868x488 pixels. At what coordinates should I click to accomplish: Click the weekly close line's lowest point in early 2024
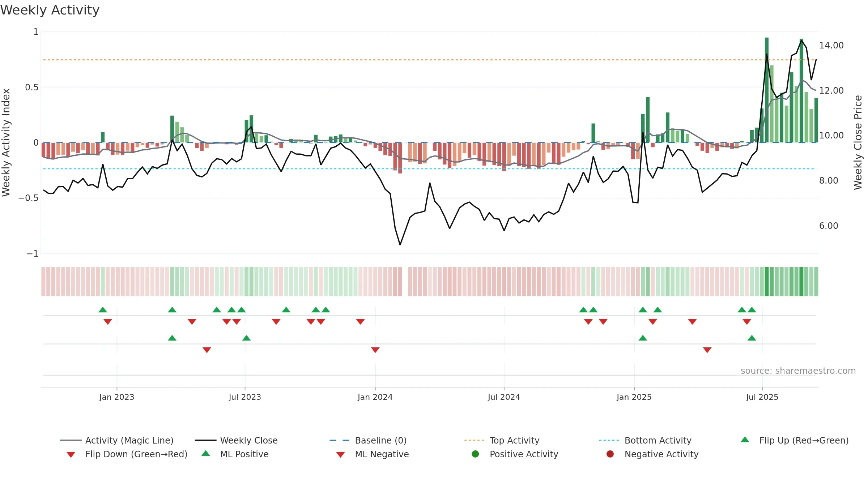(400, 245)
